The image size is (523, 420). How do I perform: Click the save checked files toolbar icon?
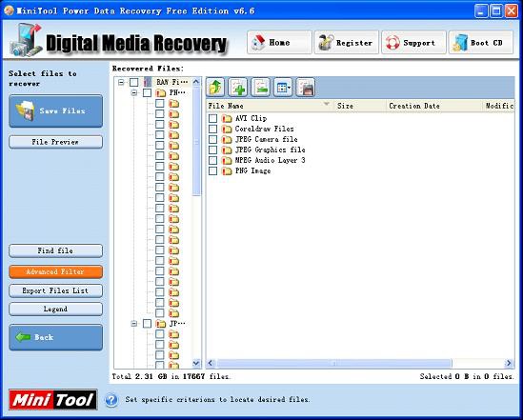[306, 88]
